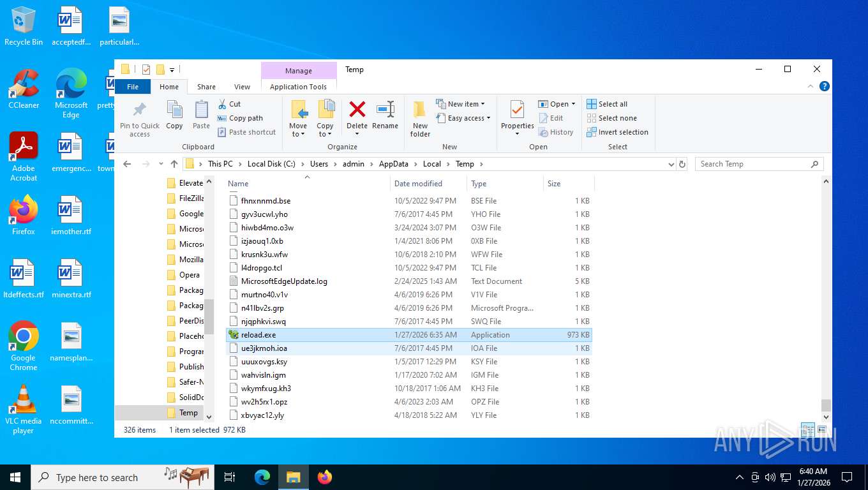Click the Search Temp field
Viewport: 868px width, 490px height.
coord(759,164)
